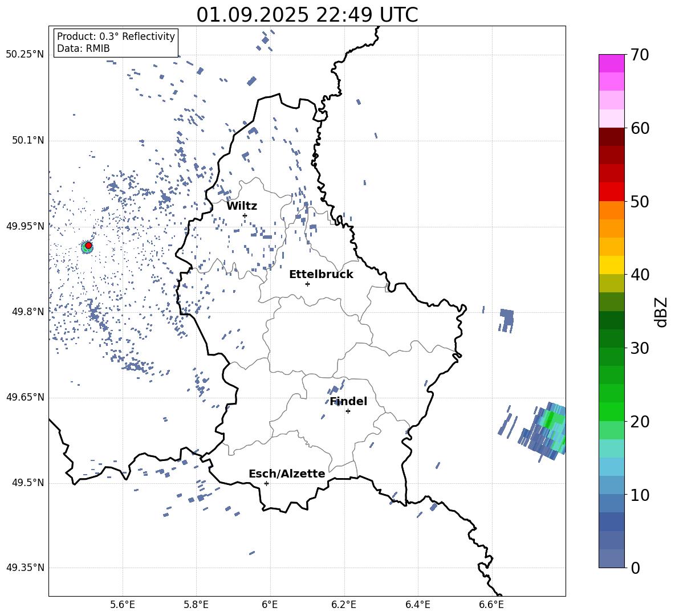The height and width of the screenshot is (616, 675).
Task: Click the 40 colorbar tick label
Action: click(x=640, y=275)
